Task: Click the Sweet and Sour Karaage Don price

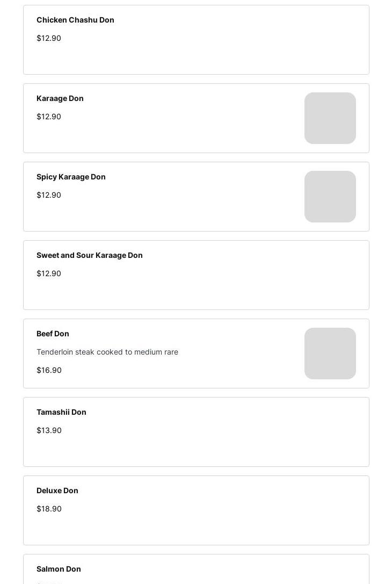Action: [x=49, y=273]
